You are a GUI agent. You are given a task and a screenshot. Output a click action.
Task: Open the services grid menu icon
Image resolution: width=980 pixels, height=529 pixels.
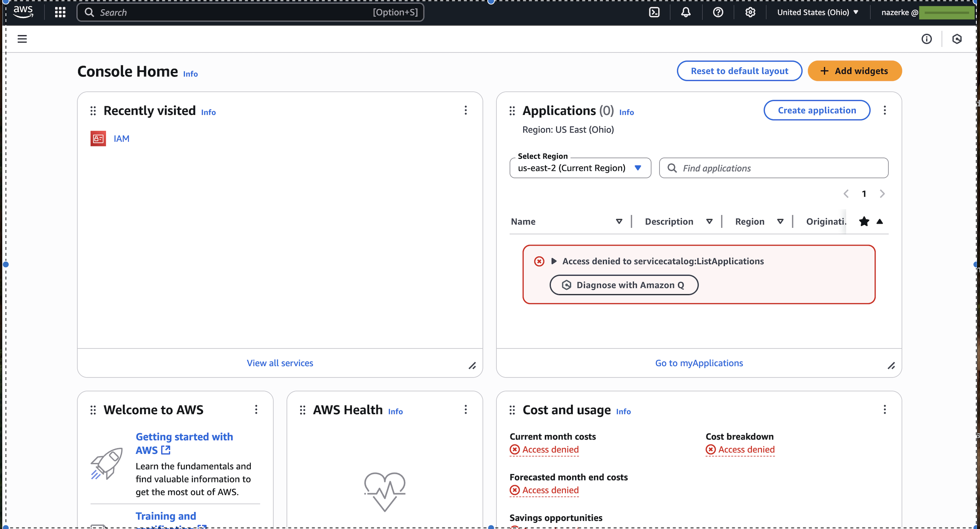click(60, 12)
